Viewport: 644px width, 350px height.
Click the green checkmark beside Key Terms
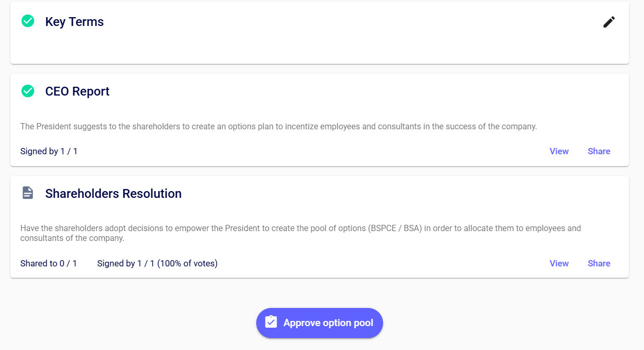pos(28,21)
